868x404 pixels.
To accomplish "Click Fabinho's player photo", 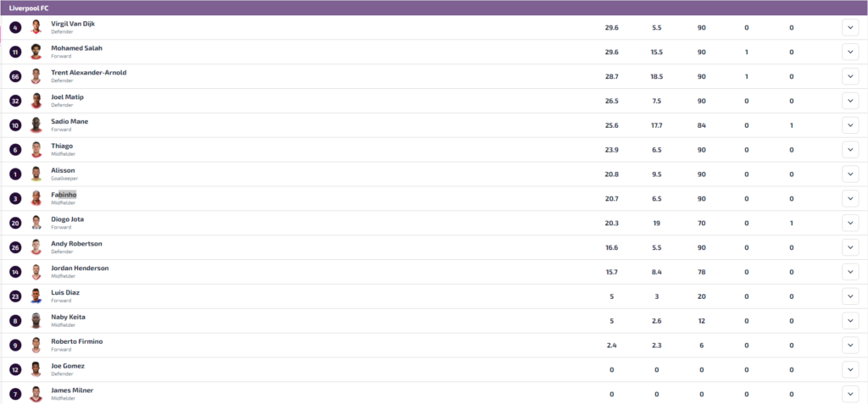I will [36, 198].
